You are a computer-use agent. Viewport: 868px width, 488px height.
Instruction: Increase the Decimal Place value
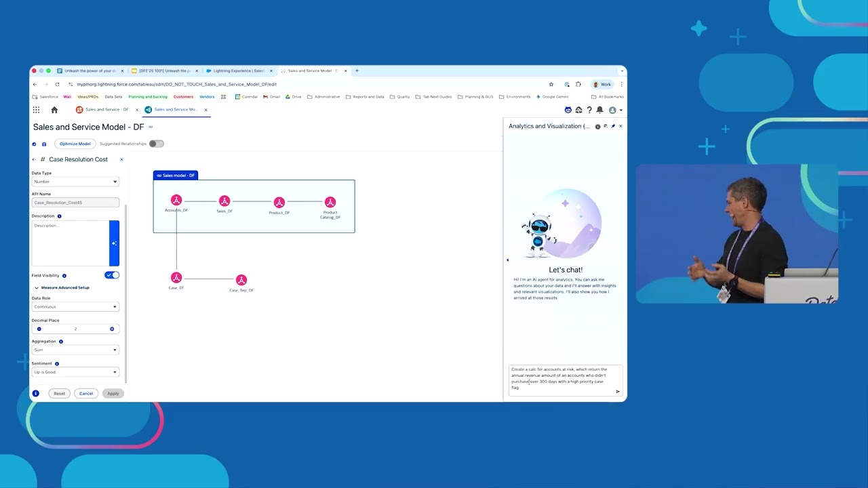(x=112, y=329)
